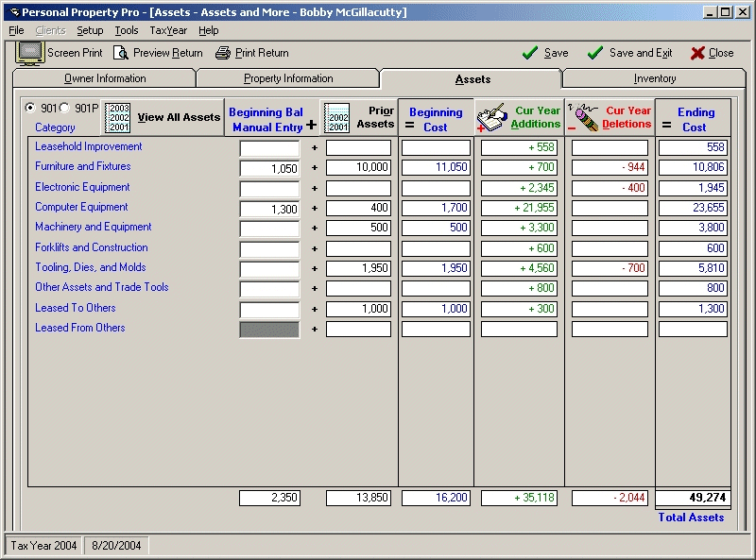Viewport: 756px width, 560px height.
Task: Click the Cur Year Additions notepad icon
Action: click(x=492, y=118)
